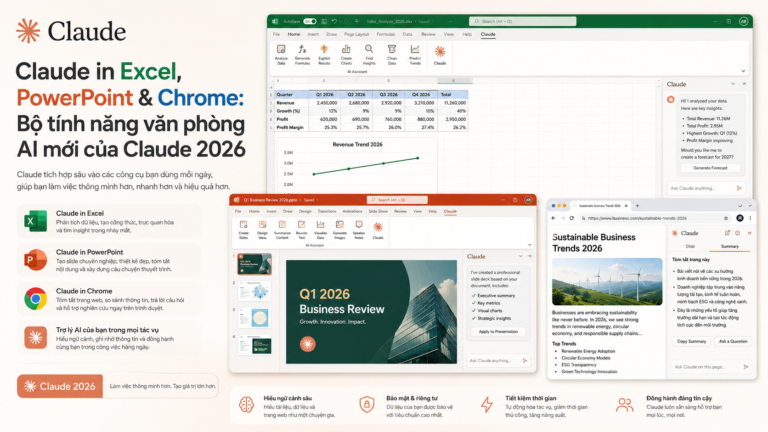768x432 pixels.
Task: Click Summarize Content icon in PowerPoint ribbon
Action: click(x=282, y=224)
